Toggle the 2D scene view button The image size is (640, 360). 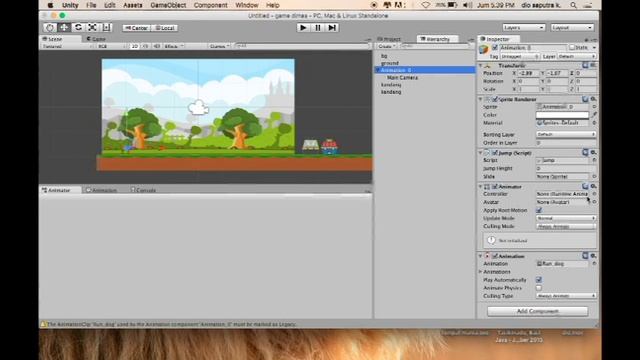(135, 46)
